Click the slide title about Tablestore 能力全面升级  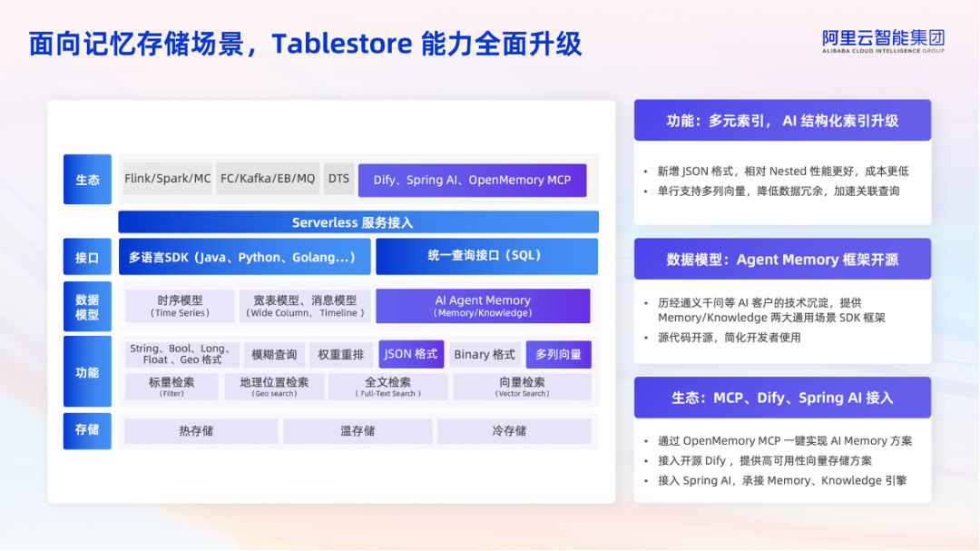pyautogui.click(x=305, y=44)
